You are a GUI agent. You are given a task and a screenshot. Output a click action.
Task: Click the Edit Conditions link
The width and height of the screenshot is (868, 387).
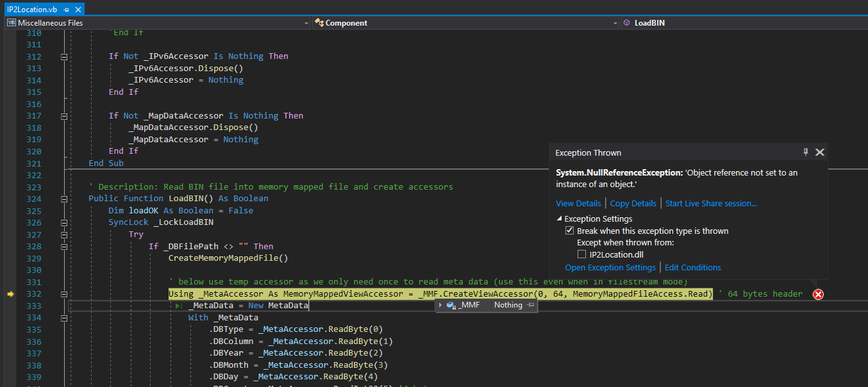(692, 267)
